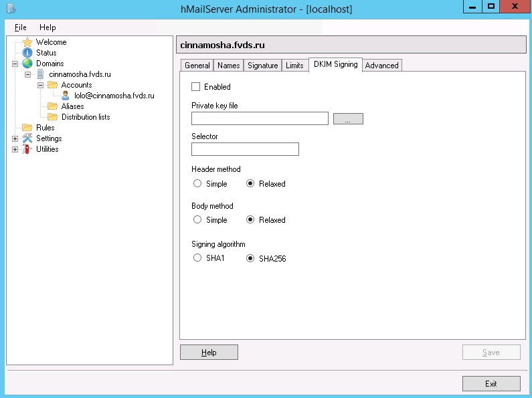Switch to the Advanced tab
Screen dimensions: 532x398
[381, 66]
